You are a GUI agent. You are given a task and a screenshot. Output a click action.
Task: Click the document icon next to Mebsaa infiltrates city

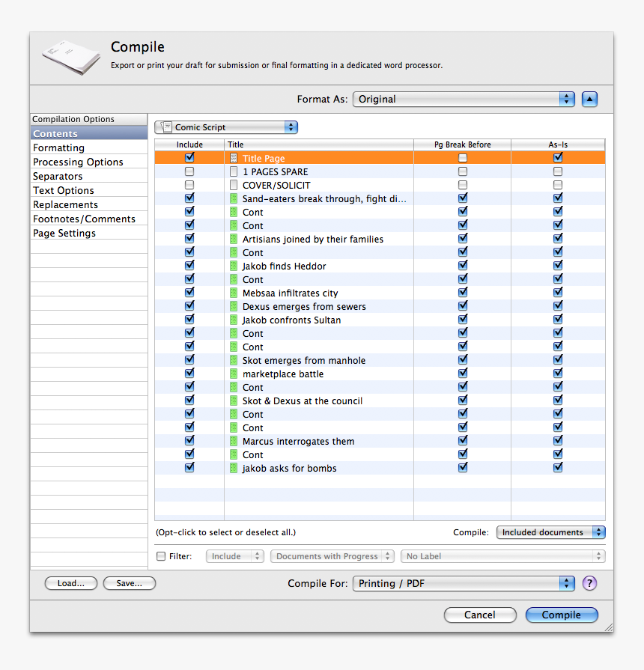234,293
